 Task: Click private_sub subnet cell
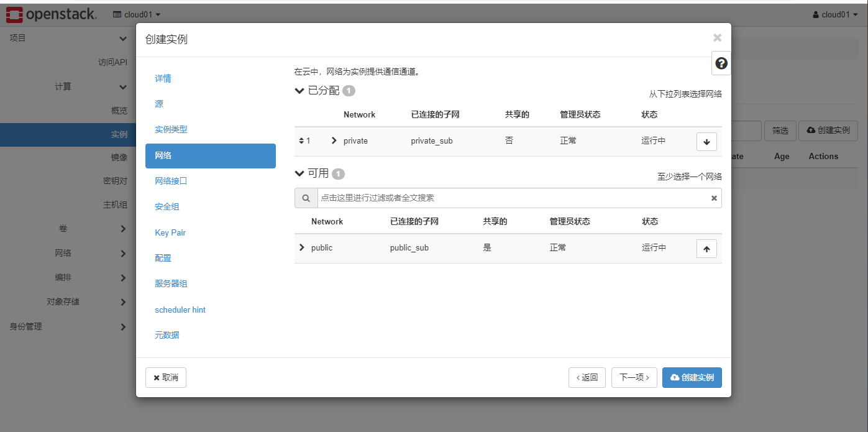tap(432, 141)
